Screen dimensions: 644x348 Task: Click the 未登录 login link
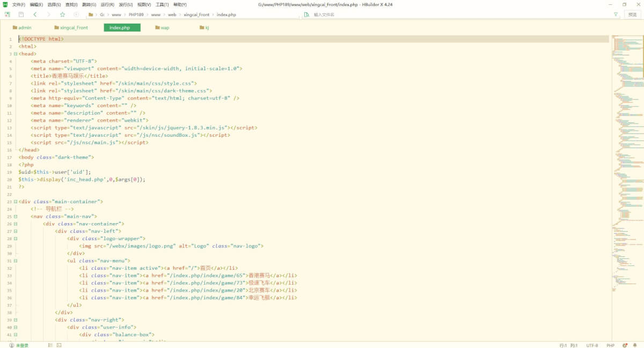coord(21,345)
